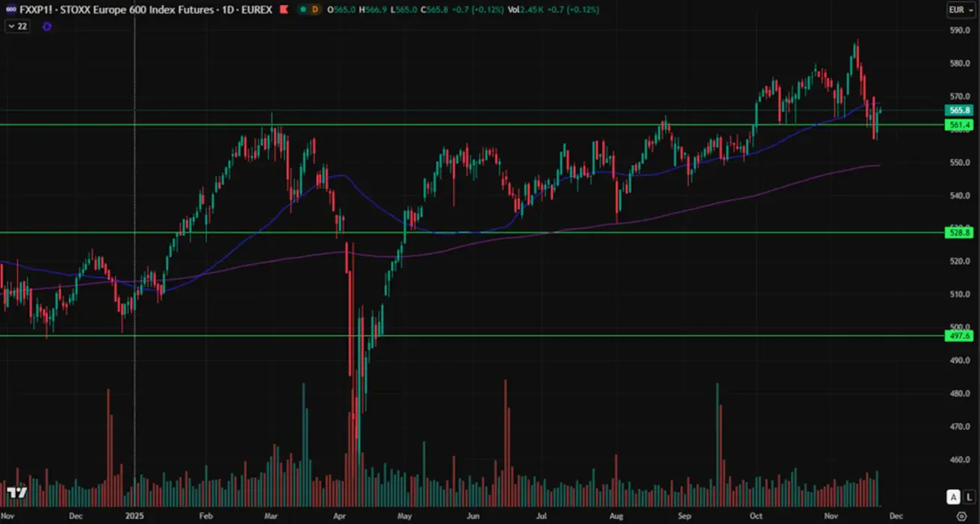Screen dimensions: 980x524
Task: Select the 528.8 horizontal line price label
Action: tap(958, 233)
